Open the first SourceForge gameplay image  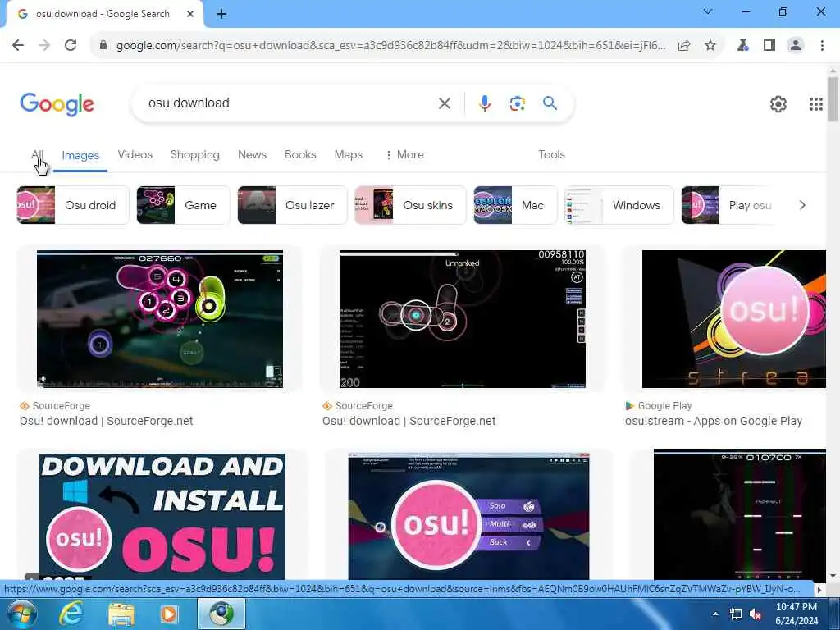click(x=160, y=319)
